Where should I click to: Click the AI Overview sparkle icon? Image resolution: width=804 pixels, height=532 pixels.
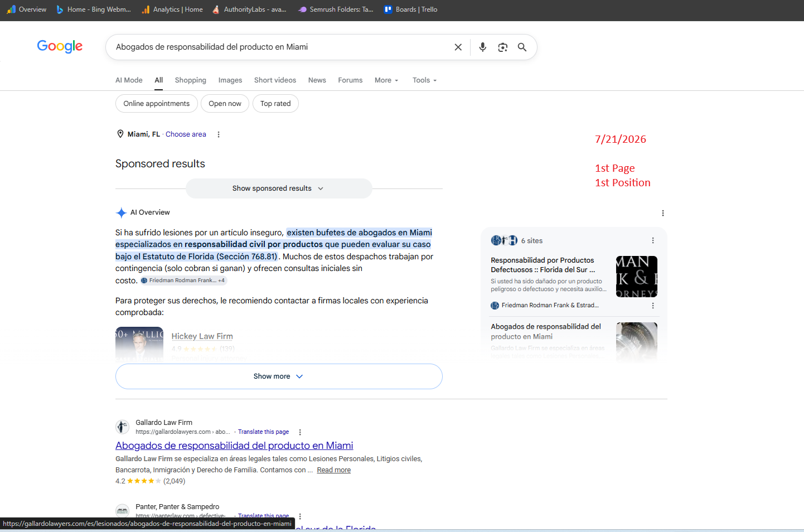121,212
